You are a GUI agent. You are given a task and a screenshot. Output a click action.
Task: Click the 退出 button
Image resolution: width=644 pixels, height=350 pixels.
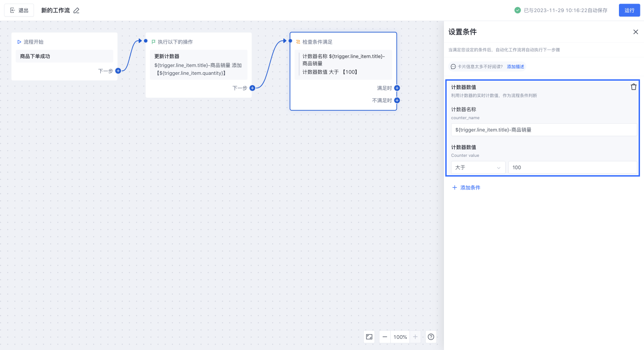coord(19,10)
